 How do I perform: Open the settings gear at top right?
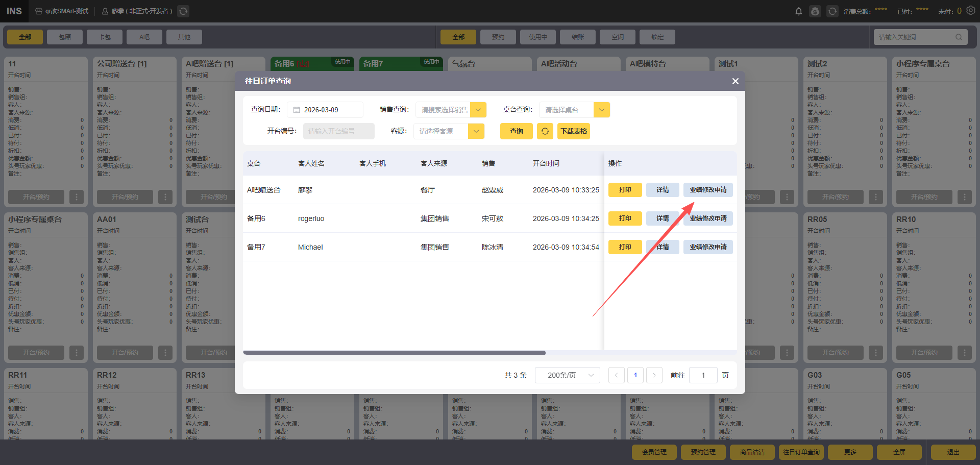(971, 11)
